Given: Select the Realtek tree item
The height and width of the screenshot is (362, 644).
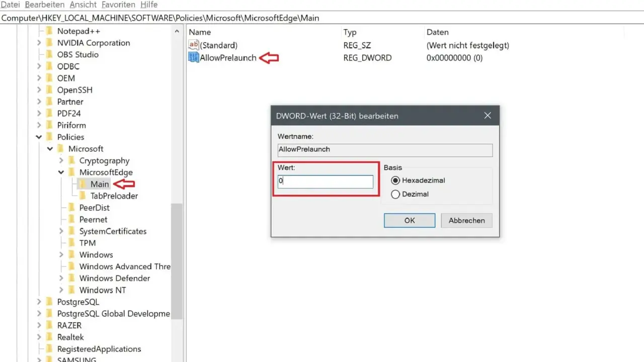Looking at the screenshot, I should [x=70, y=337].
